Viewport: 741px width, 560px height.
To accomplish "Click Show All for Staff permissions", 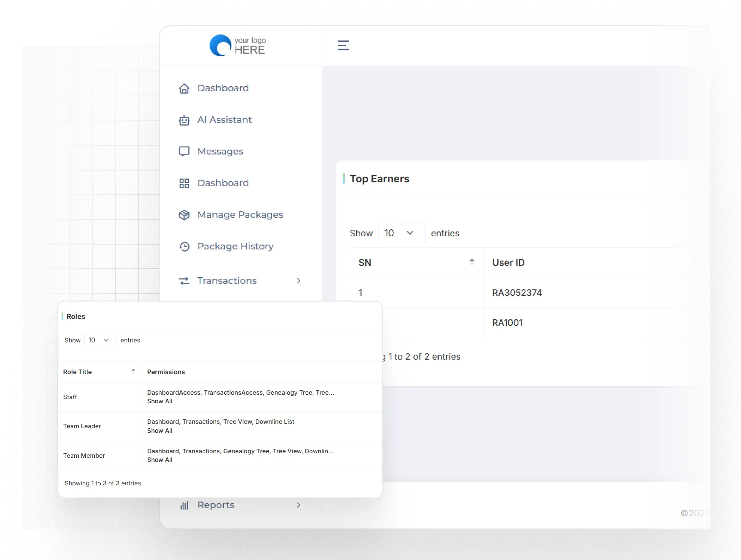I will [x=160, y=401].
